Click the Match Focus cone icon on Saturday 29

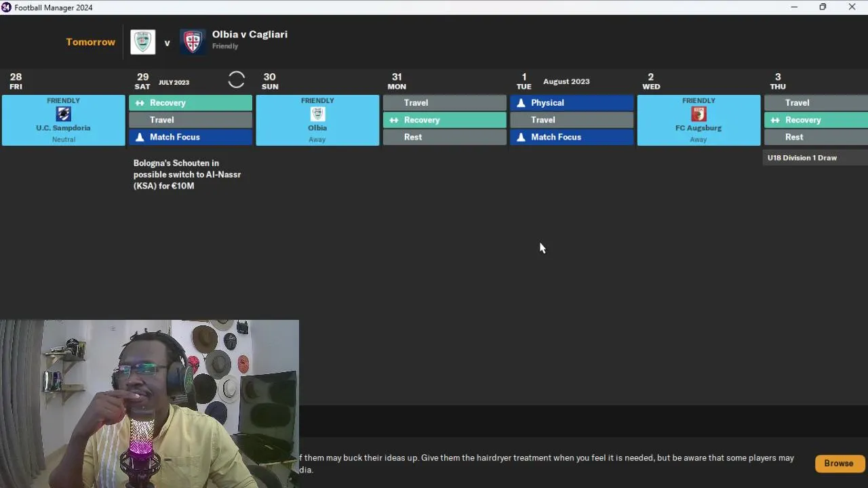(x=140, y=137)
